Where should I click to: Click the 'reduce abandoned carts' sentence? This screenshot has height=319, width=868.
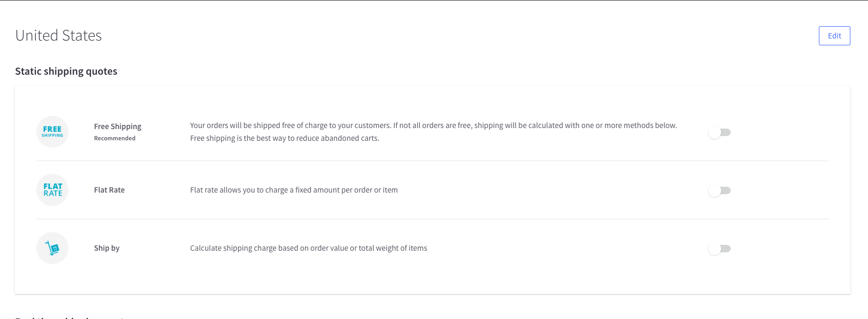(x=285, y=138)
